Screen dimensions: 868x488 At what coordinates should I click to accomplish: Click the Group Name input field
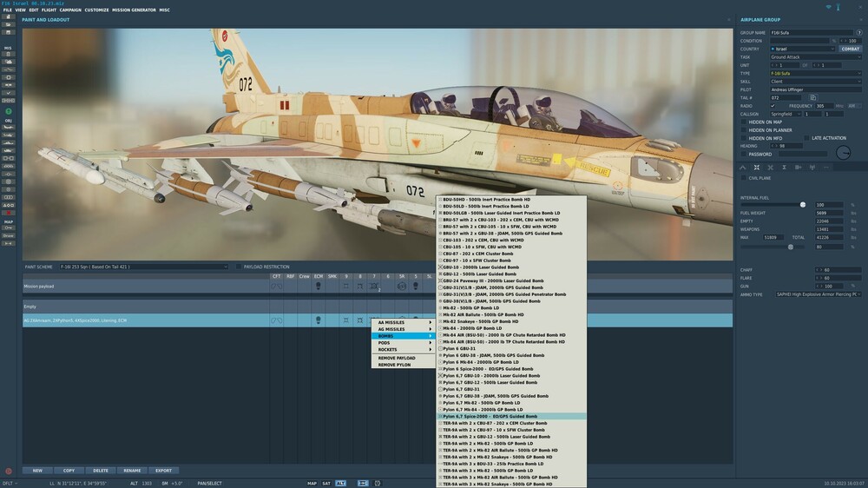point(812,33)
